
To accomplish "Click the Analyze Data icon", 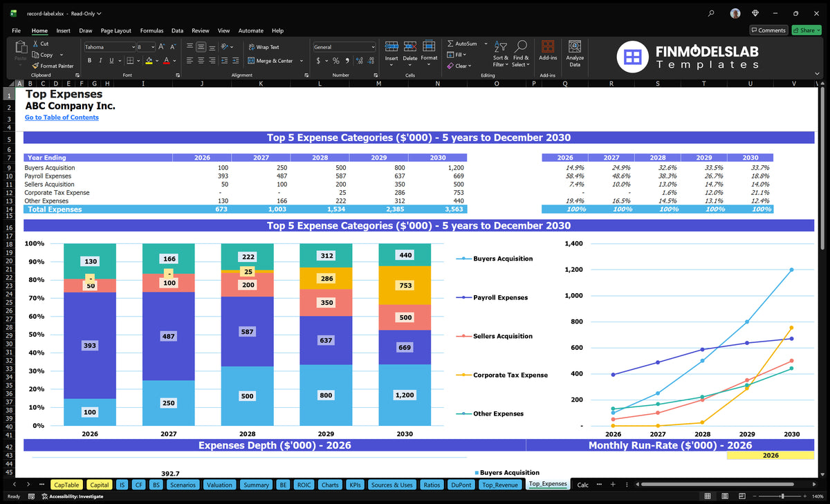I will pyautogui.click(x=575, y=46).
